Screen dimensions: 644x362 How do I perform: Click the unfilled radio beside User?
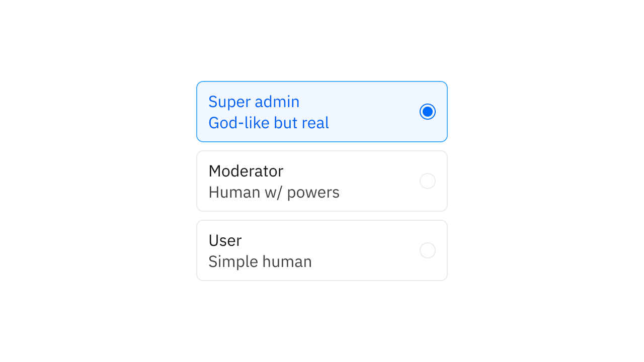pos(428,250)
